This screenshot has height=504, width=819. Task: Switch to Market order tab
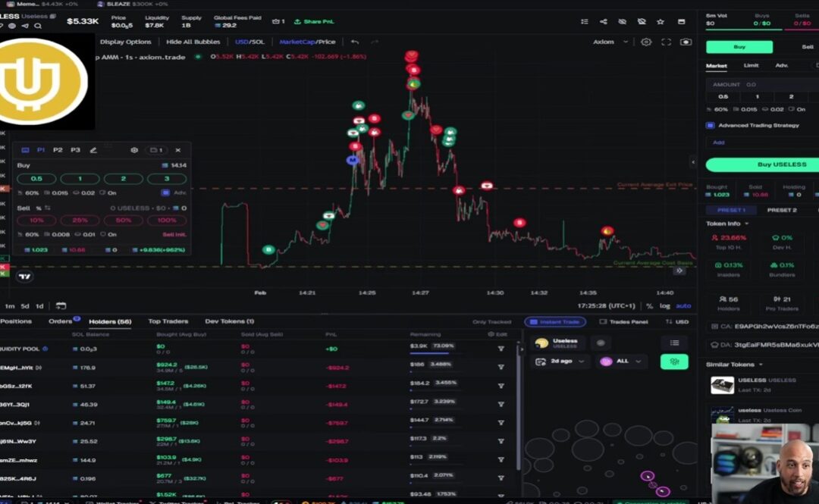(x=716, y=66)
